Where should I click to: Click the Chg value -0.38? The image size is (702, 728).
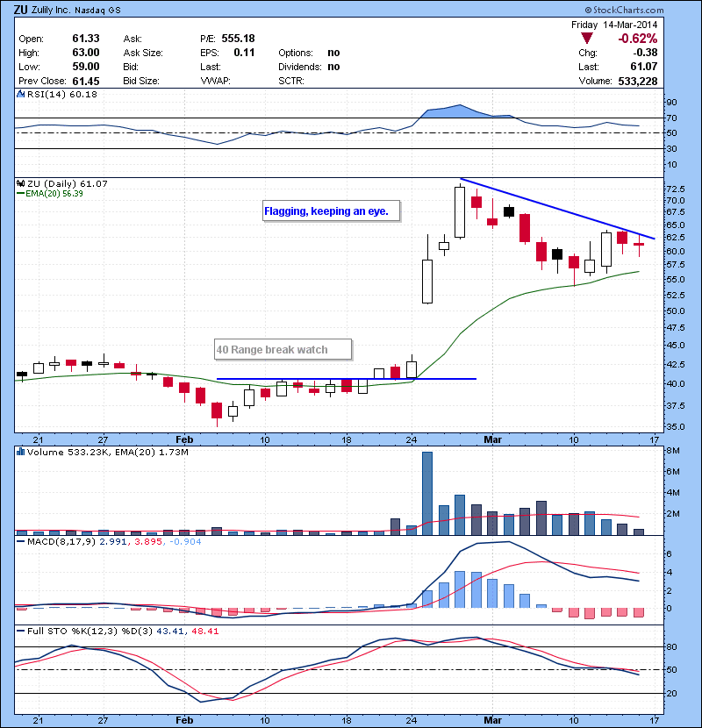point(645,53)
